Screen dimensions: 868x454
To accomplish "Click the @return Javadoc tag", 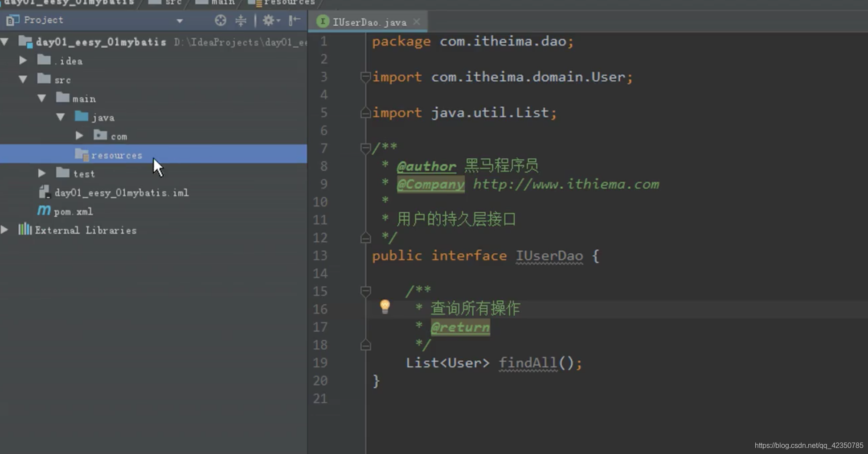I will click(x=460, y=327).
